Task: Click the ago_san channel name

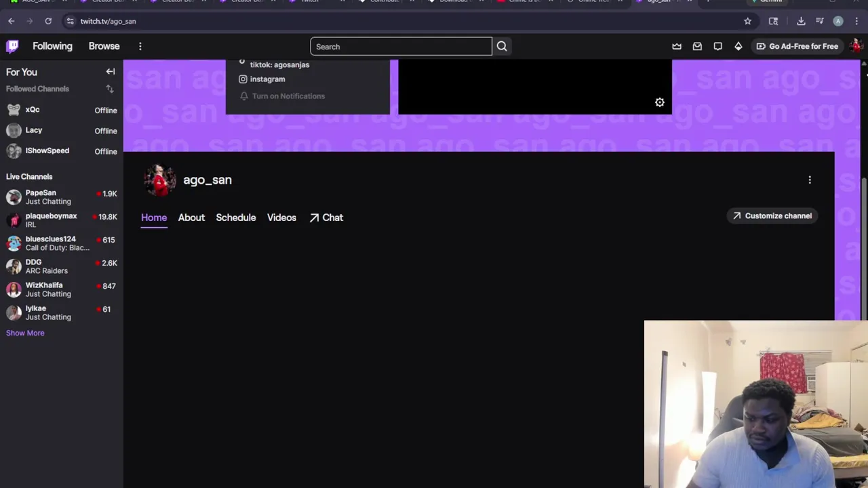Action: pyautogui.click(x=208, y=180)
